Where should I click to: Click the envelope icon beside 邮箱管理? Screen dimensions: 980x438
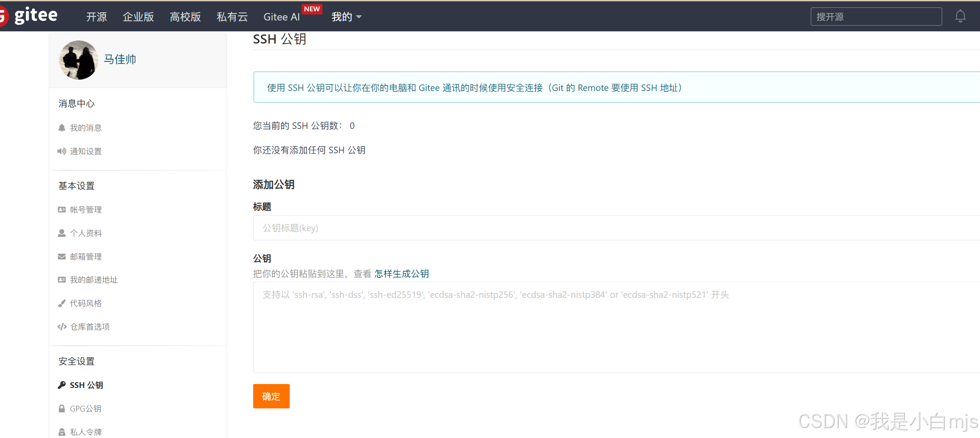pos(62,256)
